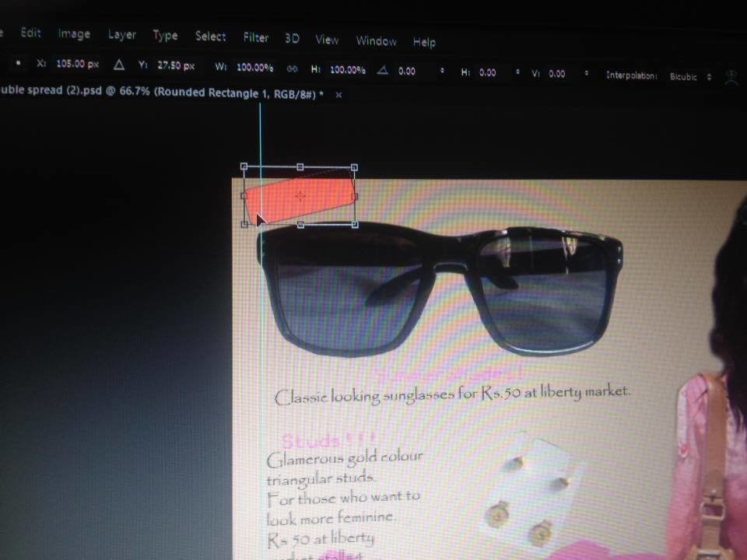Click the degree symbol after V skew field

587,73
